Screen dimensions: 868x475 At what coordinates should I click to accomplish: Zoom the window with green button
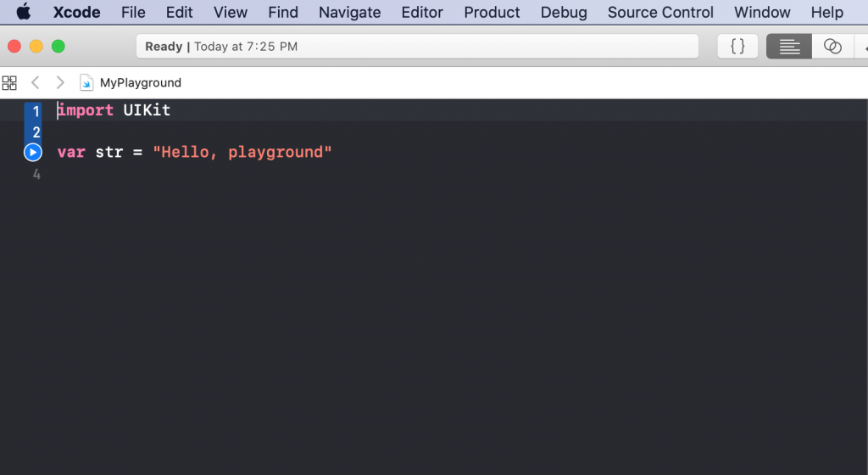point(58,47)
